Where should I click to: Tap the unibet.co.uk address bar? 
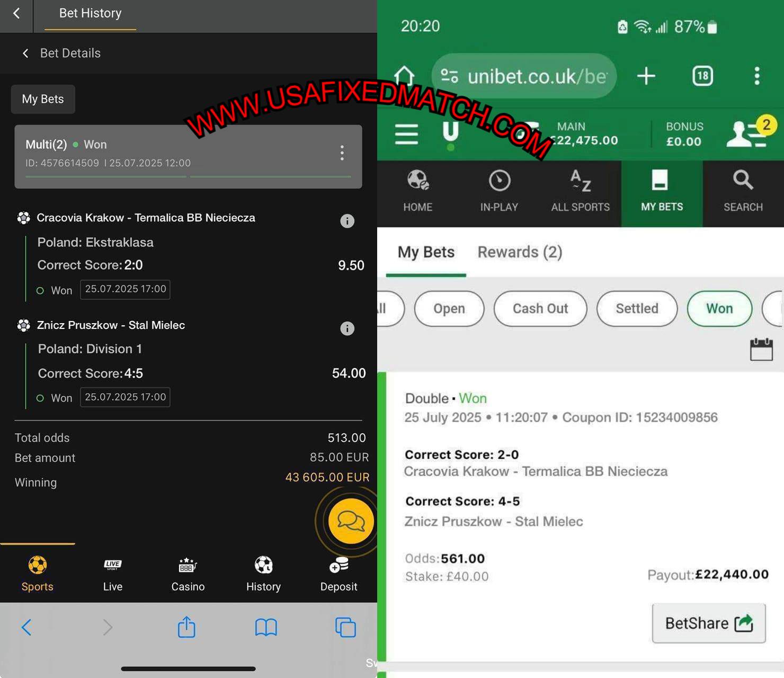[x=524, y=76]
